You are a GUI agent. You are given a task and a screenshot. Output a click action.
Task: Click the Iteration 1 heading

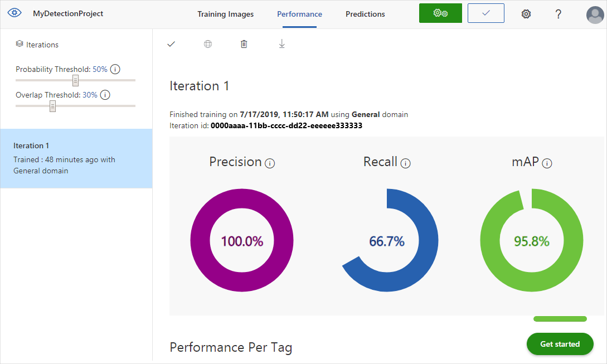coord(200,86)
